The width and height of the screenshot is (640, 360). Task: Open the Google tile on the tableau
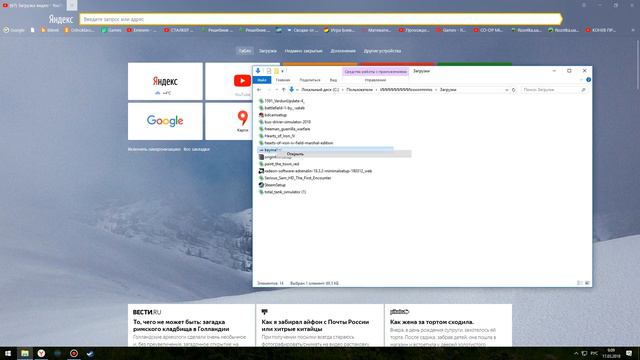(x=165, y=121)
